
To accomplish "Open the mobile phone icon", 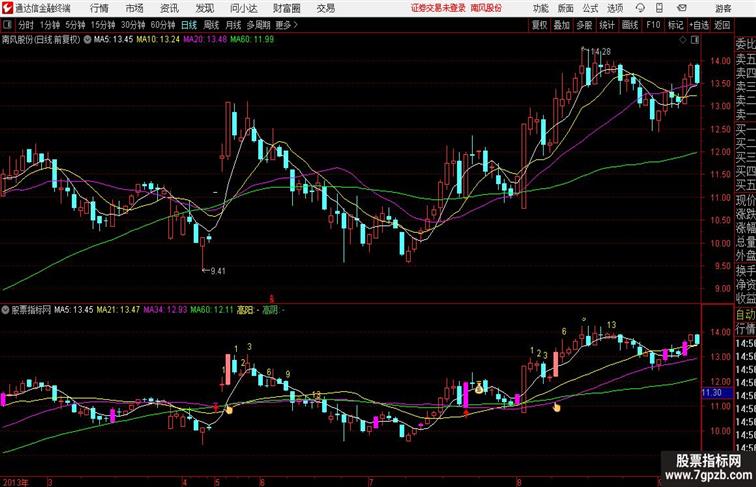I will coord(660,8).
